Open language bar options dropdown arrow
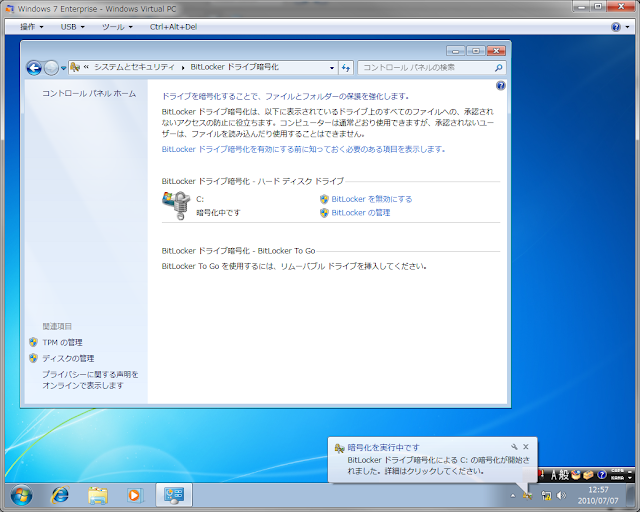Viewport: 640px width, 512px height. [x=630, y=478]
